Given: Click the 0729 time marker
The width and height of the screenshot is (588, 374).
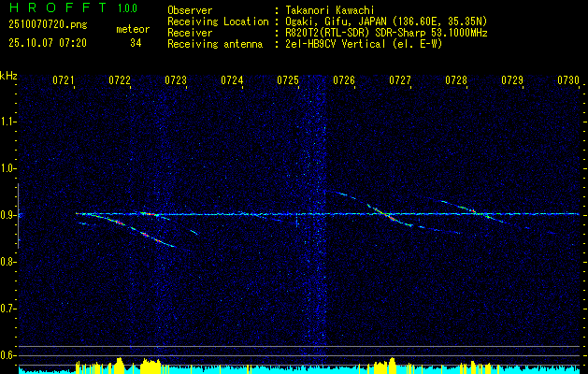Looking at the screenshot, I should [x=512, y=80].
